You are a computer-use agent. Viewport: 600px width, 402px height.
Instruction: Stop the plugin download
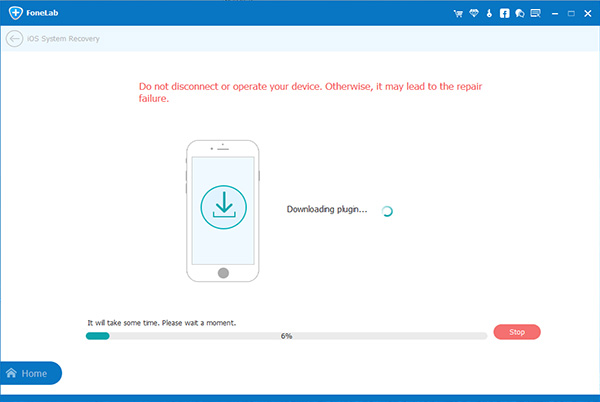point(517,331)
